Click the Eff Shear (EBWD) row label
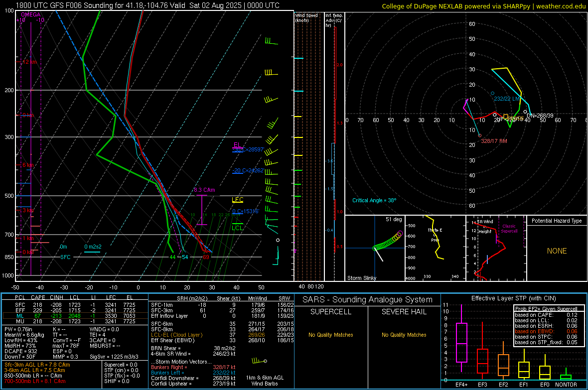Screen dimensions: 588x390 (x=172, y=341)
